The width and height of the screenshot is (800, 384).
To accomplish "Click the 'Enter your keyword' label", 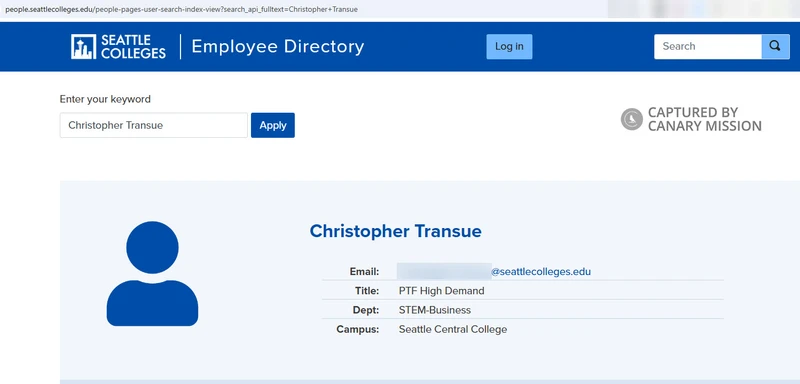I will point(105,99).
